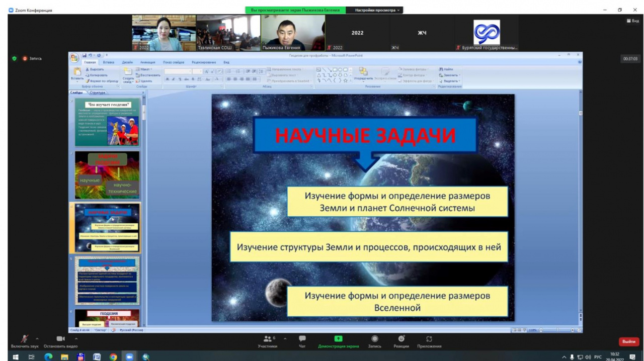
Task: Unmute microphone with Включить звук
Action: tap(24, 339)
